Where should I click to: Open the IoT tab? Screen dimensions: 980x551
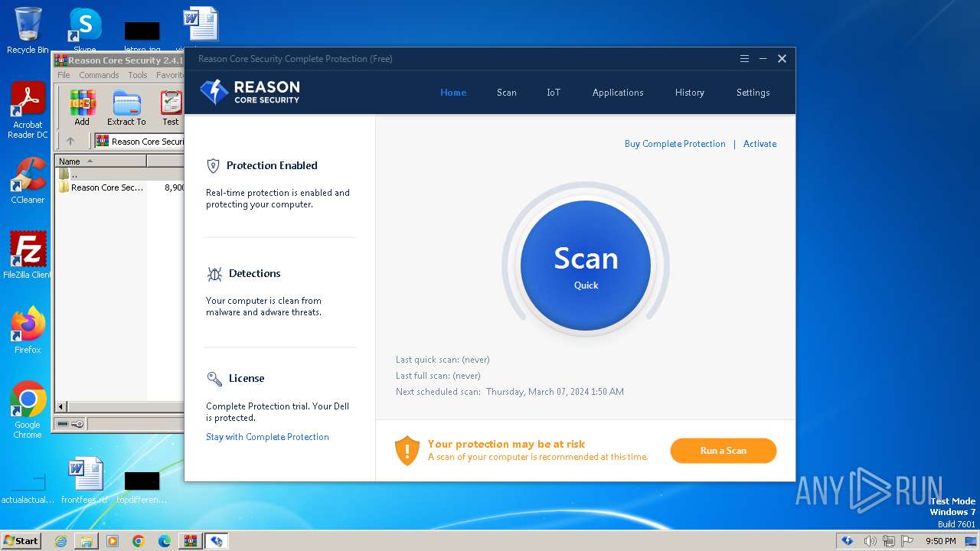(x=554, y=93)
